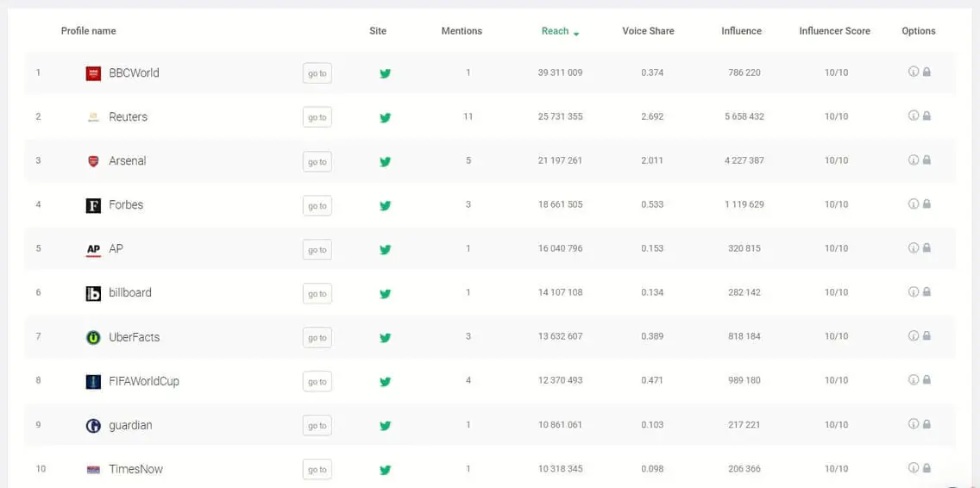Open the BBCWorld profile avatar
This screenshot has height=488, width=980.
click(x=93, y=73)
